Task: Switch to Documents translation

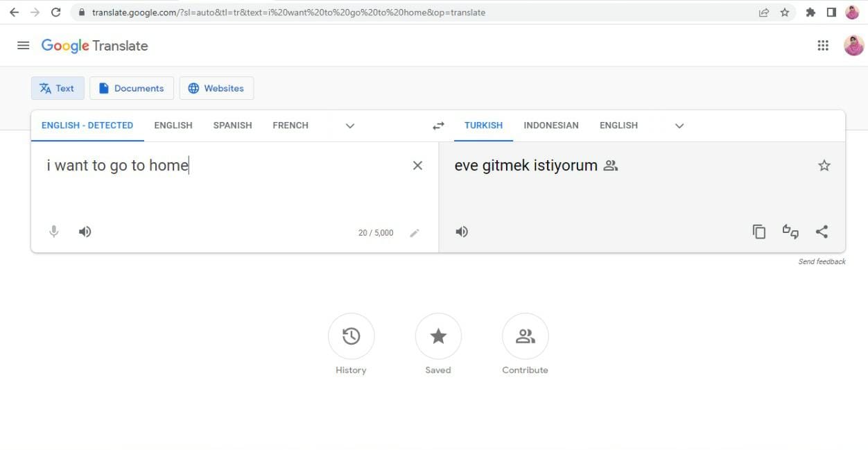Action: click(132, 88)
